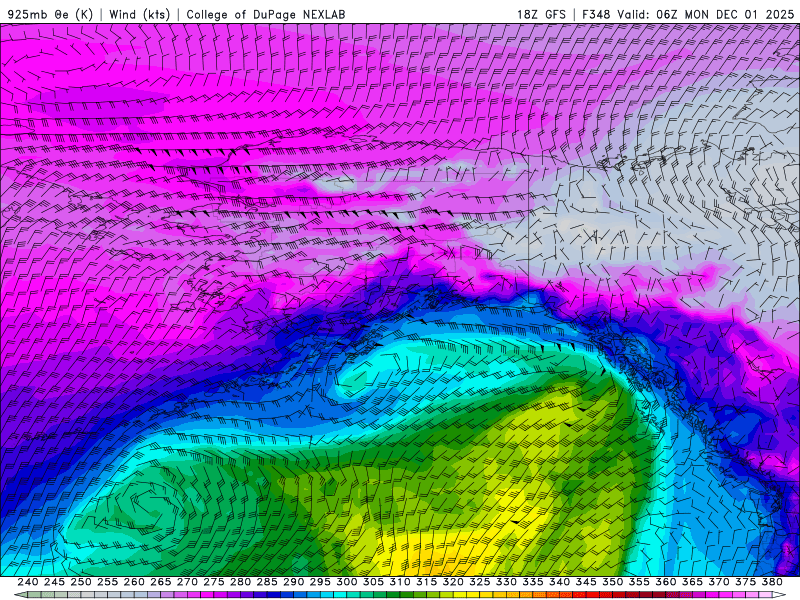Click the 255 colorbar scale label
The width and height of the screenshot is (800, 600).
(x=107, y=582)
